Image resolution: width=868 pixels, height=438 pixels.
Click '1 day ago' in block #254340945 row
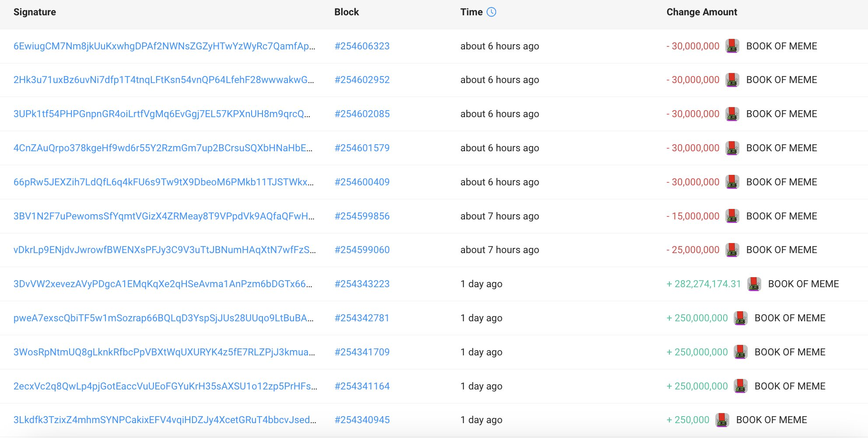(481, 420)
